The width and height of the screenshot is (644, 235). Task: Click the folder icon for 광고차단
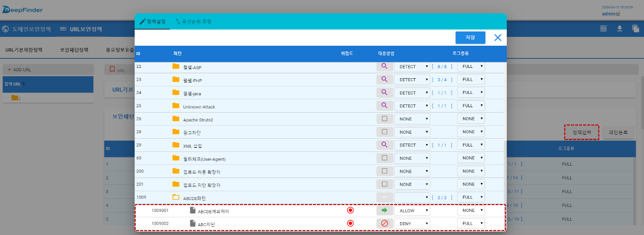click(176, 132)
